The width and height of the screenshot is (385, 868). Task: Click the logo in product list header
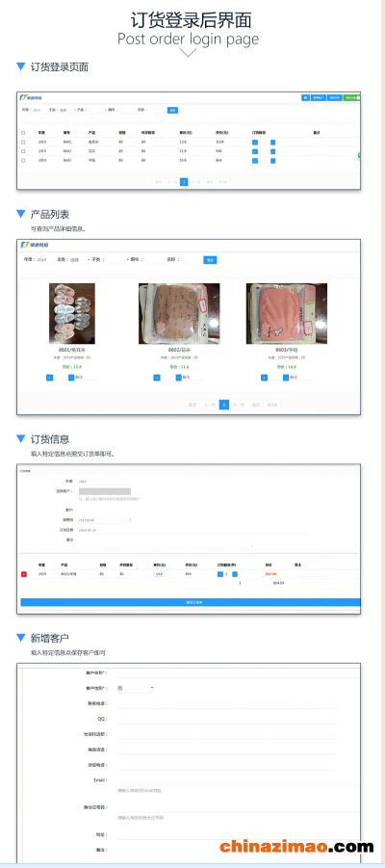pos(35,245)
